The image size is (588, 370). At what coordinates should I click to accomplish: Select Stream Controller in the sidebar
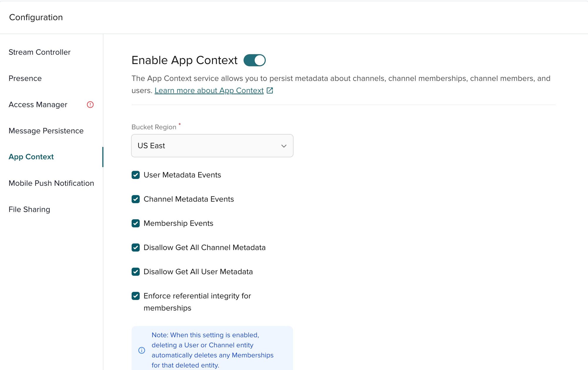pos(40,52)
